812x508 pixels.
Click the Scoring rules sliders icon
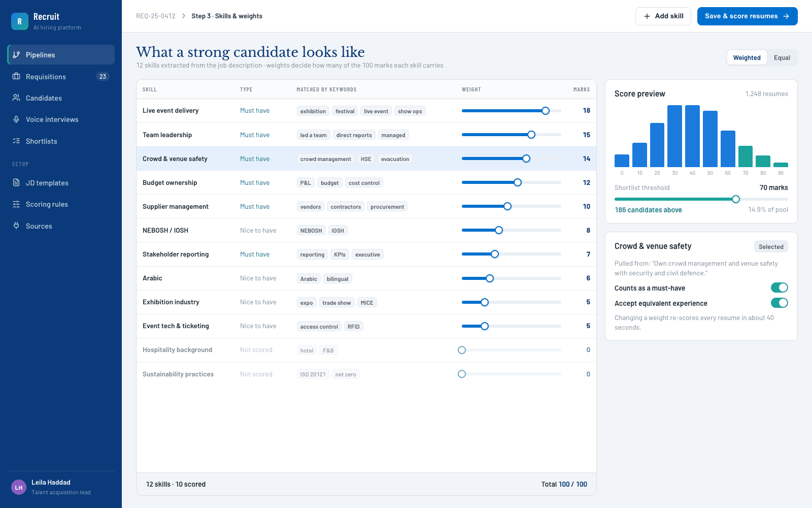coord(16,204)
